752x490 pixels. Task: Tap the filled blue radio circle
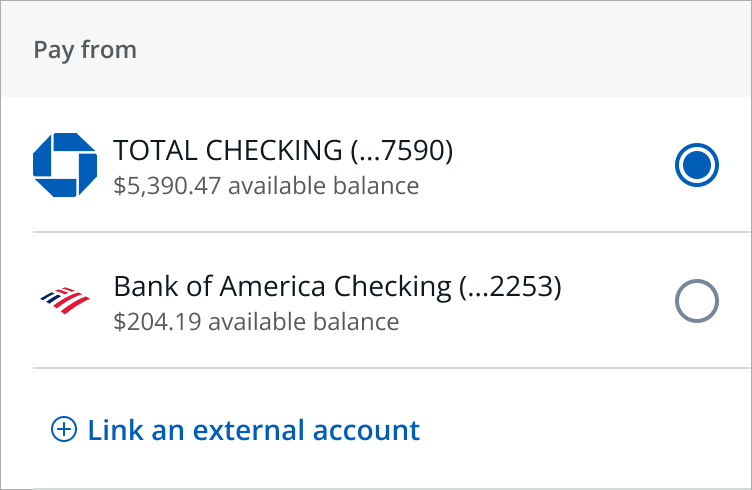tap(696, 165)
